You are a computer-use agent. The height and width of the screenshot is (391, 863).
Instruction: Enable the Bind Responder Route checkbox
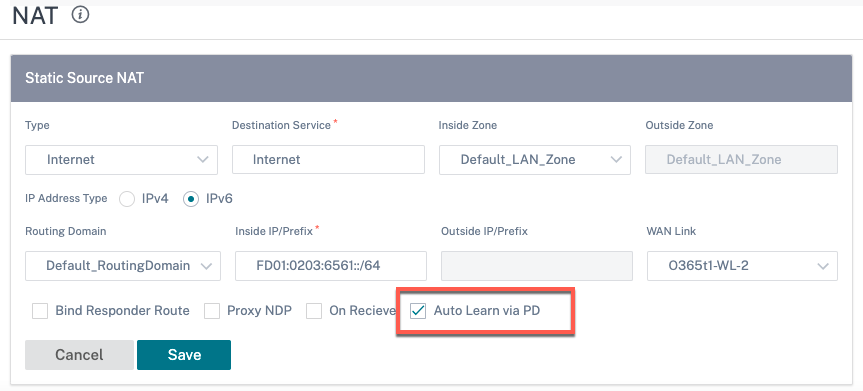coord(40,311)
